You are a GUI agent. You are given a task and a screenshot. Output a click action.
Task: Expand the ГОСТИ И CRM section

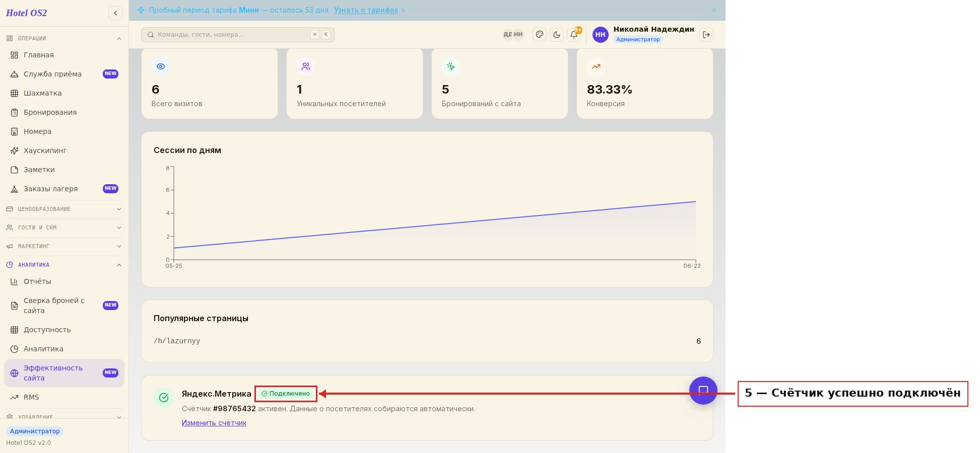tap(63, 228)
